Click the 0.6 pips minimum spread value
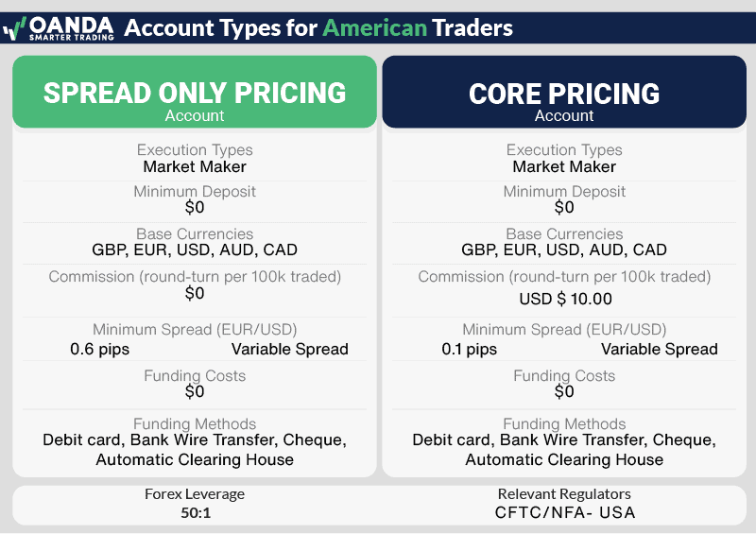Screen dimensions: 756x534 point(100,349)
